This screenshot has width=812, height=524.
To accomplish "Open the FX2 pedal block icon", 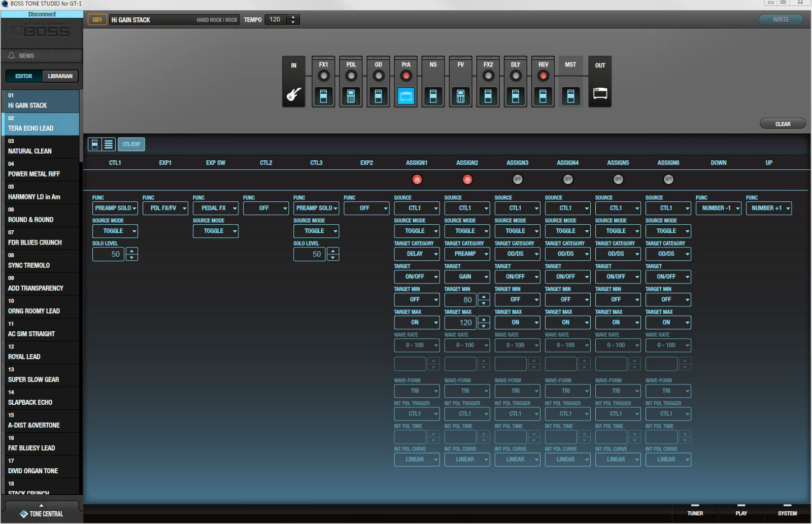I will pos(488,96).
